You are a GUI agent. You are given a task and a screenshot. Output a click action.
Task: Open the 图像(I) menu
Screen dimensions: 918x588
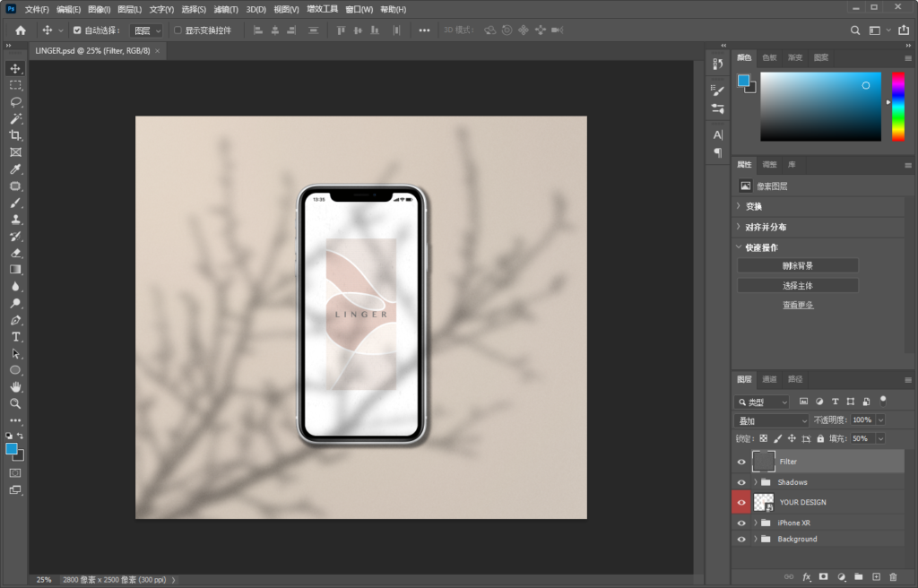coord(99,9)
